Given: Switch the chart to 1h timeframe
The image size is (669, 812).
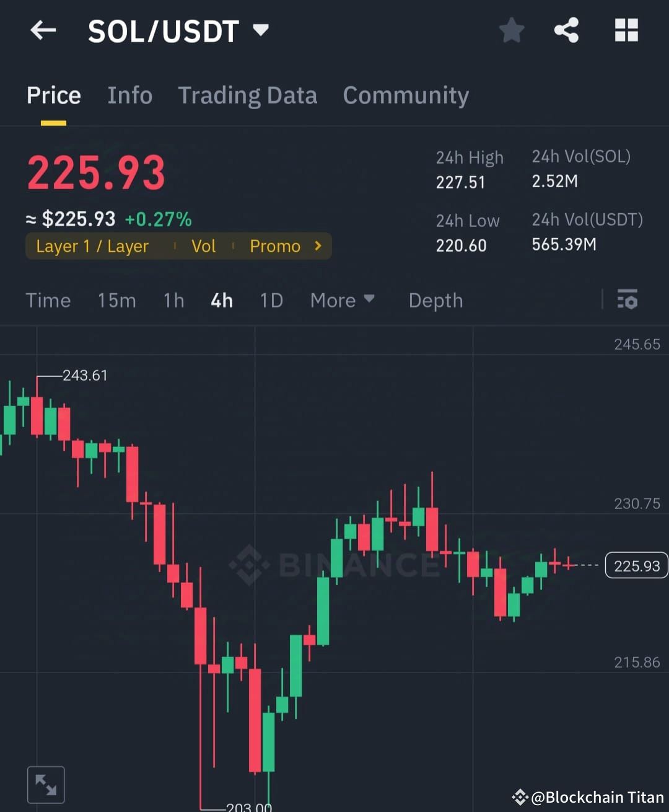Looking at the screenshot, I should pyautogui.click(x=173, y=301).
